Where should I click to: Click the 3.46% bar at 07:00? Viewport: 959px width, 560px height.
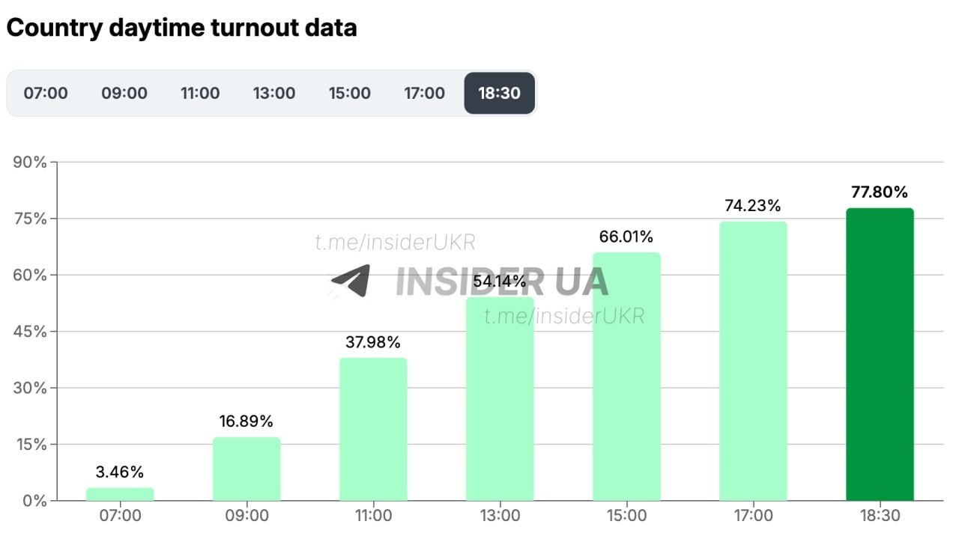[x=120, y=494]
